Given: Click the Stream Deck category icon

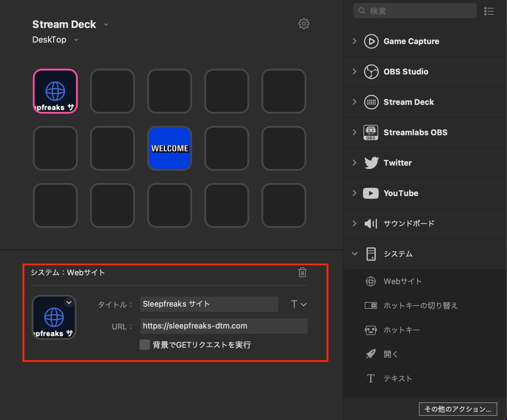Looking at the screenshot, I should pyautogui.click(x=371, y=102).
